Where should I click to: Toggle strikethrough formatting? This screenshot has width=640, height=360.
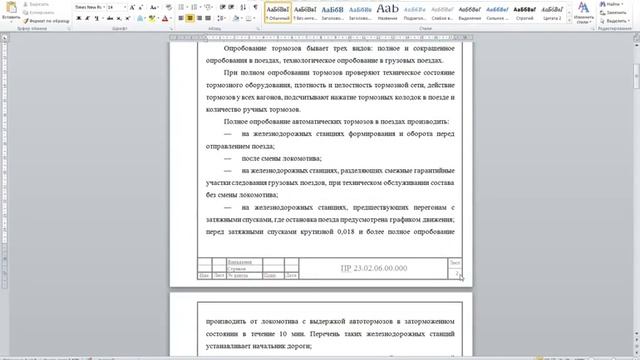110,18
